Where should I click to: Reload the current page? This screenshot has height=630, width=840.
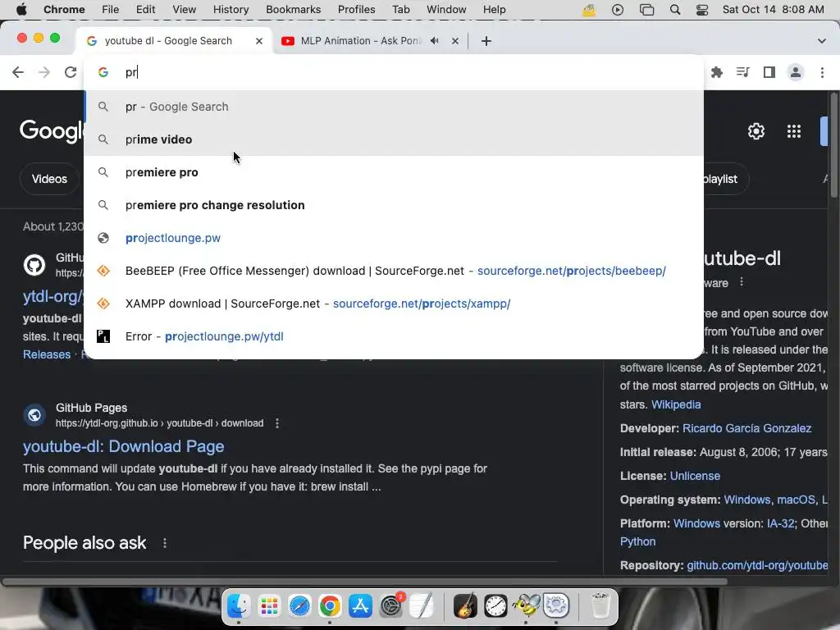pyautogui.click(x=71, y=72)
